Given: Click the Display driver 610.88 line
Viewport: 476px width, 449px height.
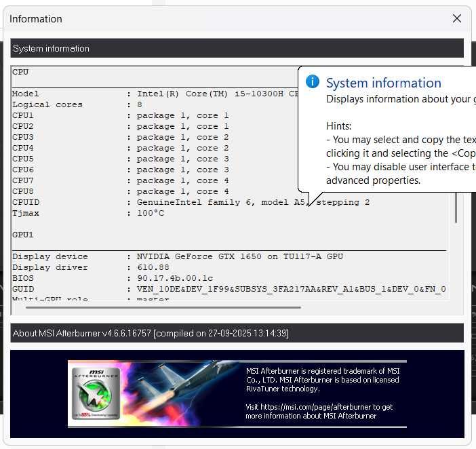Looking at the screenshot, I should click(x=91, y=267).
